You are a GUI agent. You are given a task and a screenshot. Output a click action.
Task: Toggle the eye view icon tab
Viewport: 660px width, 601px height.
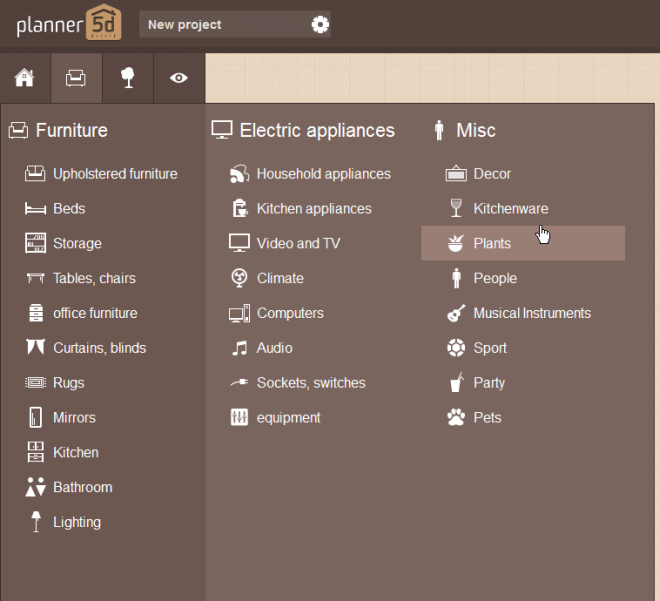(179, 78)
